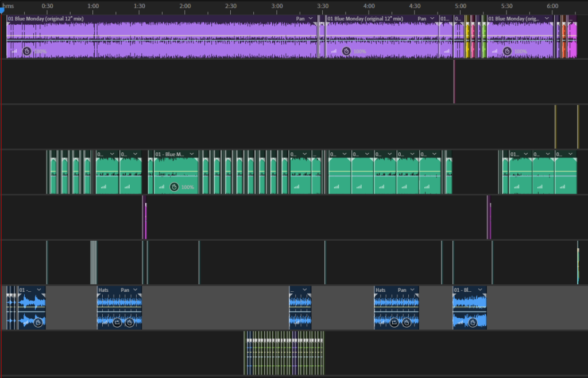Click the audio gain bars icon on the purple clip

(x=14, y=51)
